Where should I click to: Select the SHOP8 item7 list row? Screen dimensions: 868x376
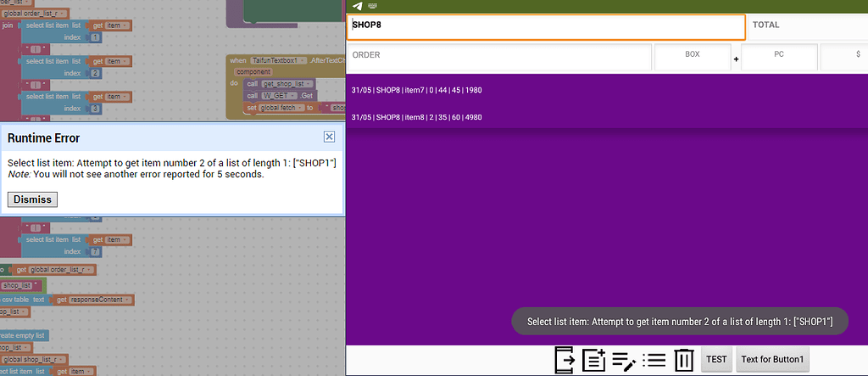click(x=606, y=90)
